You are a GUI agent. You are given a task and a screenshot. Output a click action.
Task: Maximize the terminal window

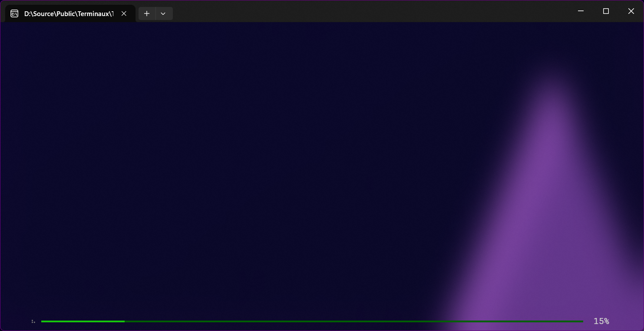[606, 11]
